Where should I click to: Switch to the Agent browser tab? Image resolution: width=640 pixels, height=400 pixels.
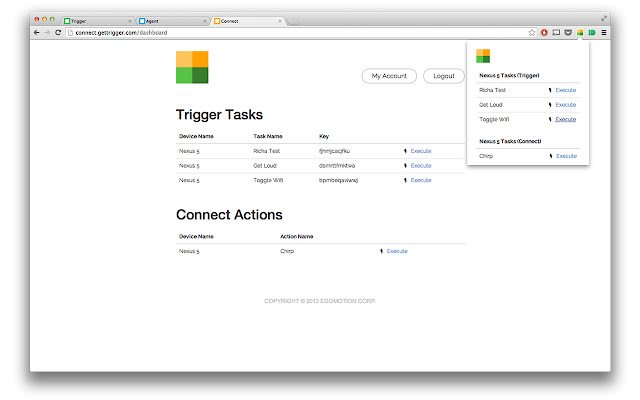point(173,21)
